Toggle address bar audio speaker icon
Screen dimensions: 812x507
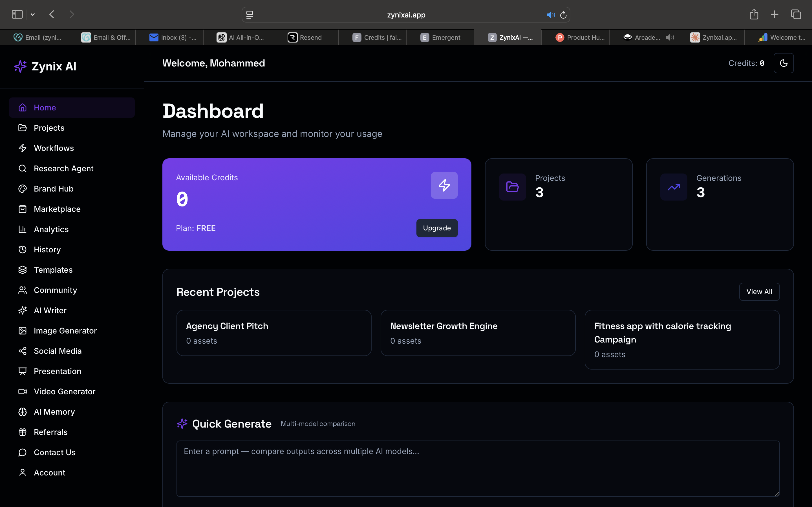[550, 15]
